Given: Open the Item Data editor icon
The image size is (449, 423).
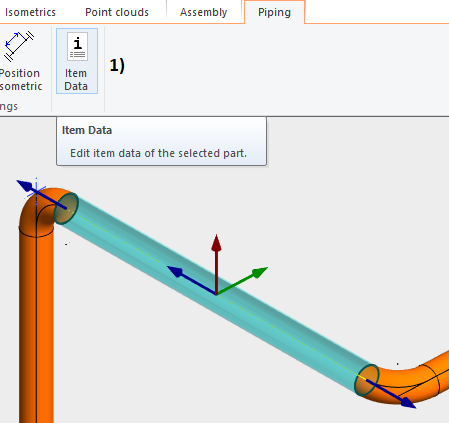Looking at the screenshot, I should (77, 47).
